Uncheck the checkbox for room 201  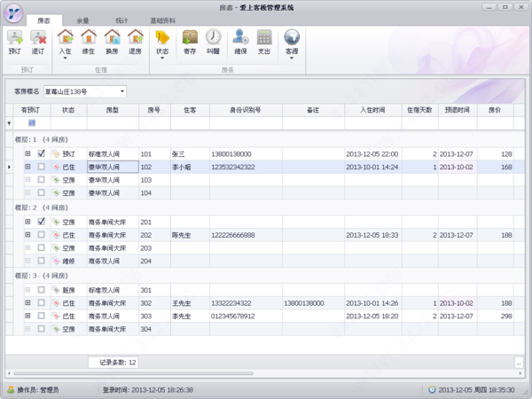(41, 222)
